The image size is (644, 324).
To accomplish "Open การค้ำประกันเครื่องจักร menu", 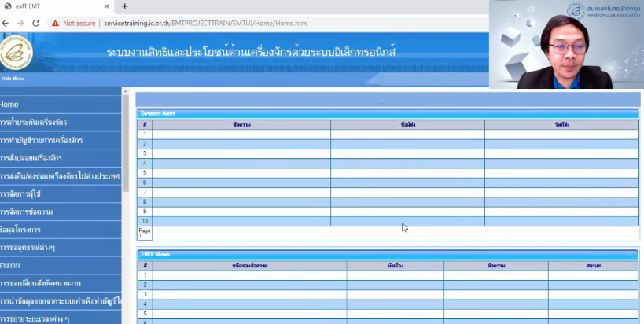I will pyautogui.click(x=61, y=123).
